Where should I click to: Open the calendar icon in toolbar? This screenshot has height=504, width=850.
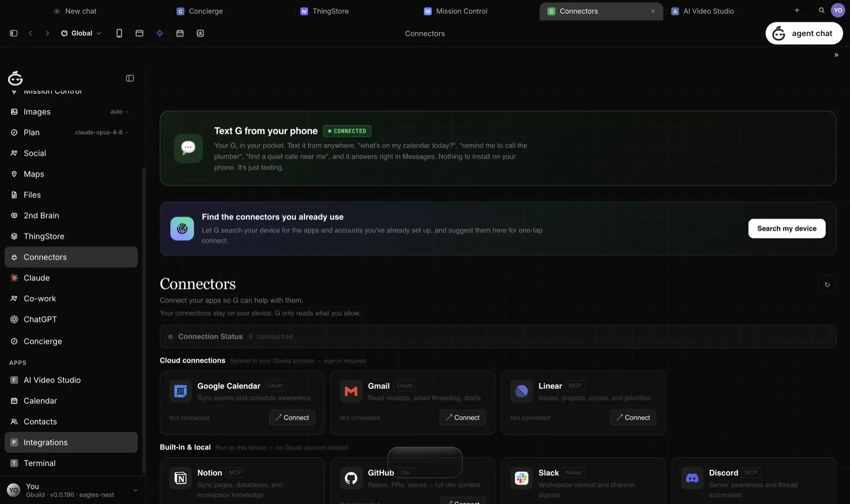180,33
